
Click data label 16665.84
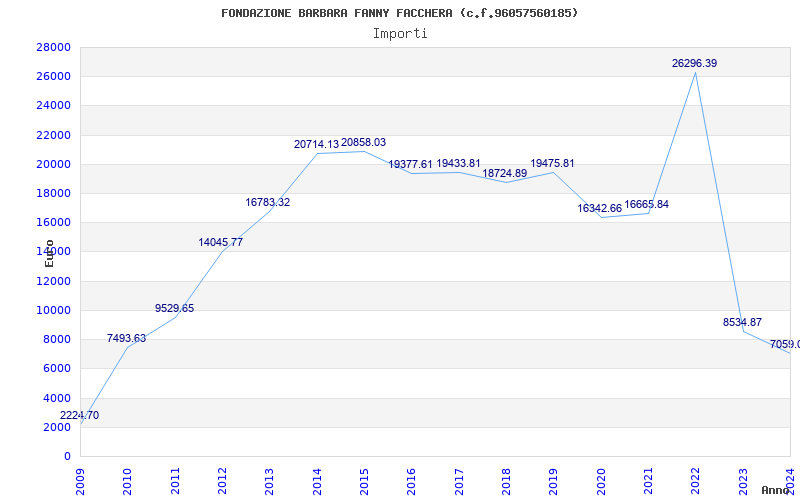click(x=647, y=205)
